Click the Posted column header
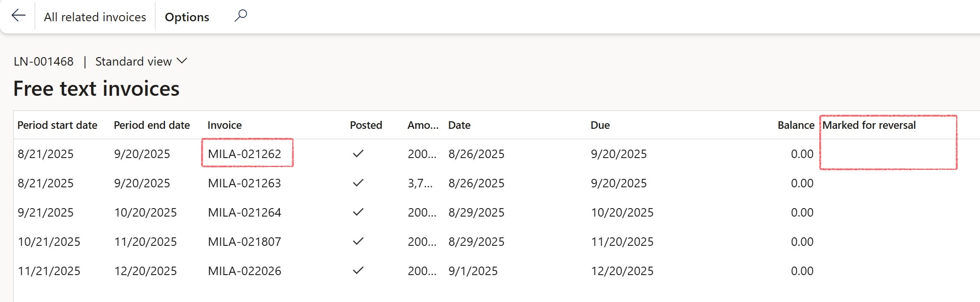This screenshot has width=980, height=302. (x=366, y=125)
